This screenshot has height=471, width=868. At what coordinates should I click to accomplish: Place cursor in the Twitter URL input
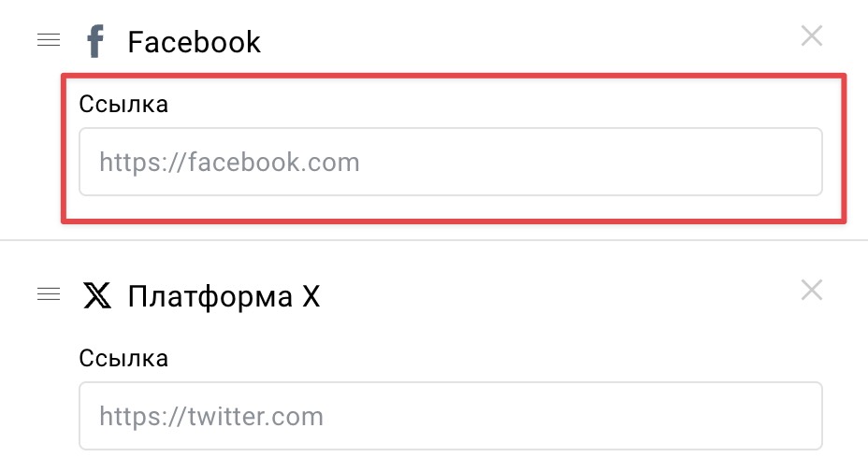point(451,416)
